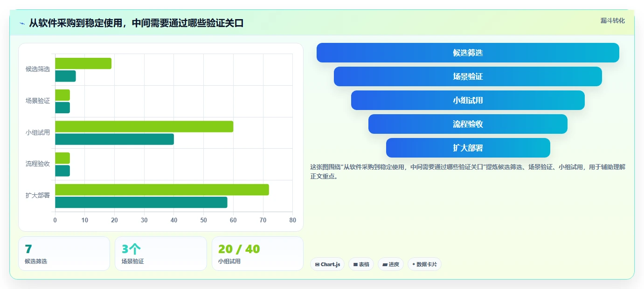Click the description paragraph below the funnel

[x=468, y=172]
